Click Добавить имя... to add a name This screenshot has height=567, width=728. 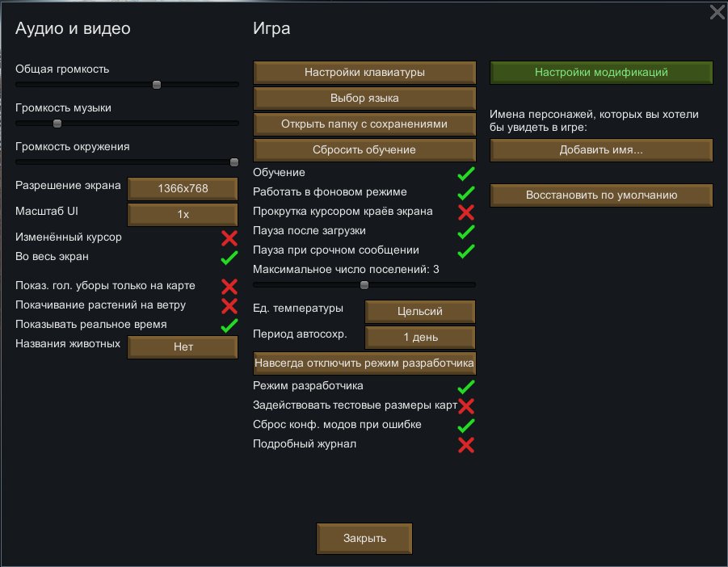point(601,150)
